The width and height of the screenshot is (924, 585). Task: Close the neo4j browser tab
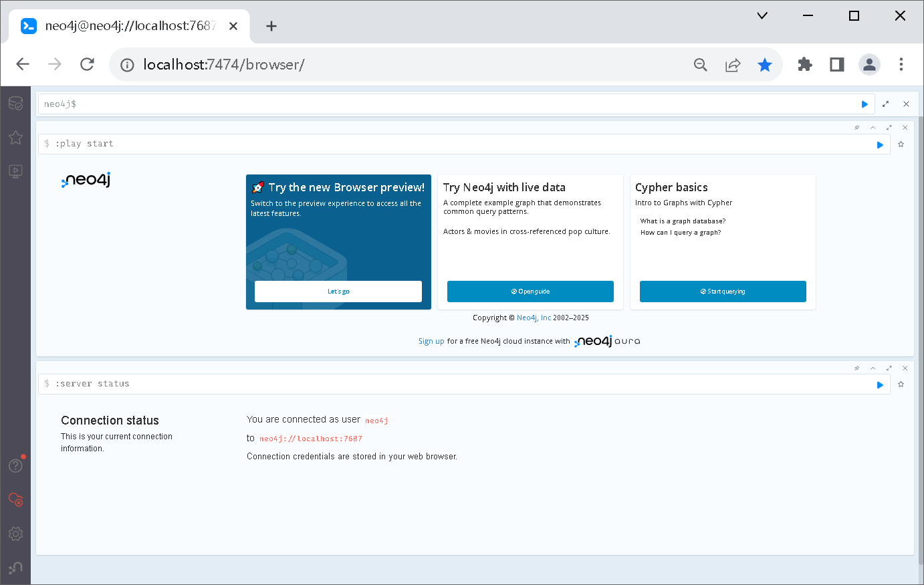tap(233, 26)
